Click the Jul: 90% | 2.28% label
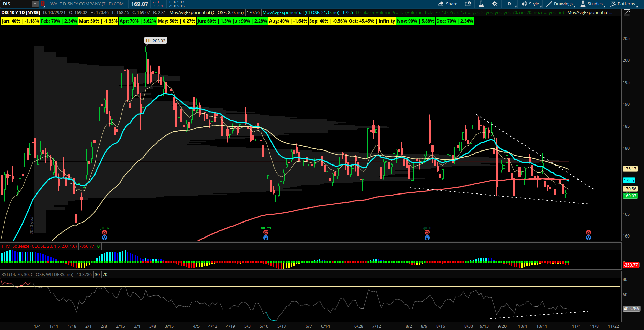The width and height of the screenshot is (644, 330). click(250, 21)
